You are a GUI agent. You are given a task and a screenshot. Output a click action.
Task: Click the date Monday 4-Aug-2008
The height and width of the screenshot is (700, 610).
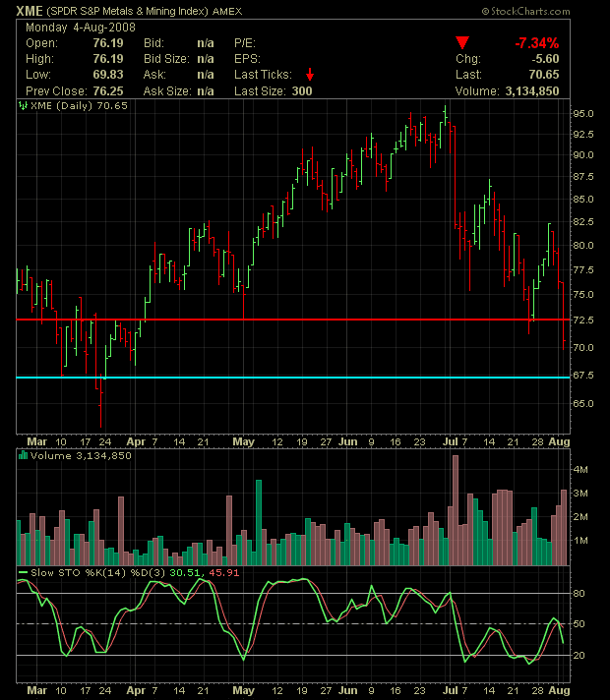(81, 28)
